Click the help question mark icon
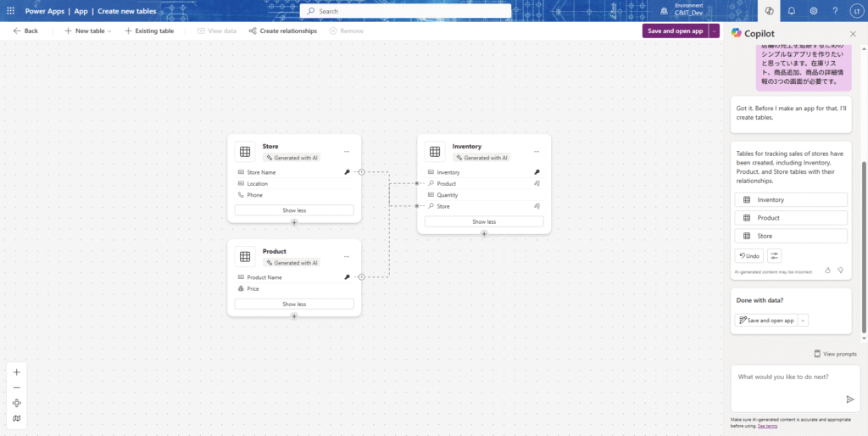868x436 pixels. (835, 11)
